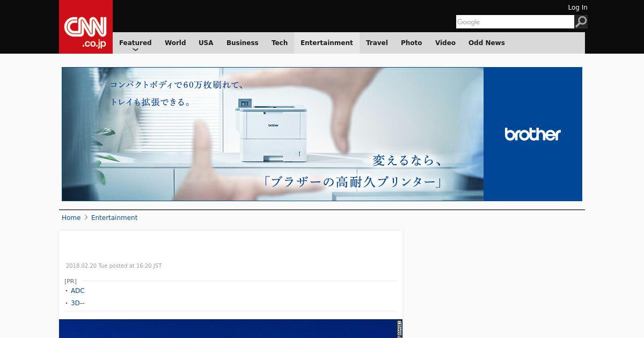
Task: Open the USA section
Action: tap(206, 43)
